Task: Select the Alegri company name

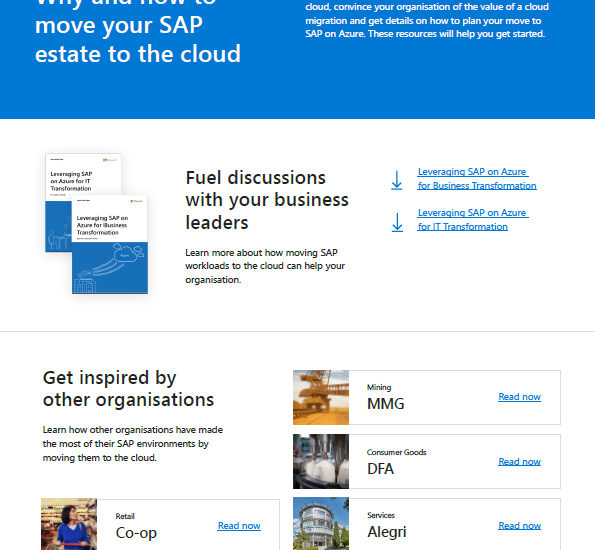Action: [386, 532]
